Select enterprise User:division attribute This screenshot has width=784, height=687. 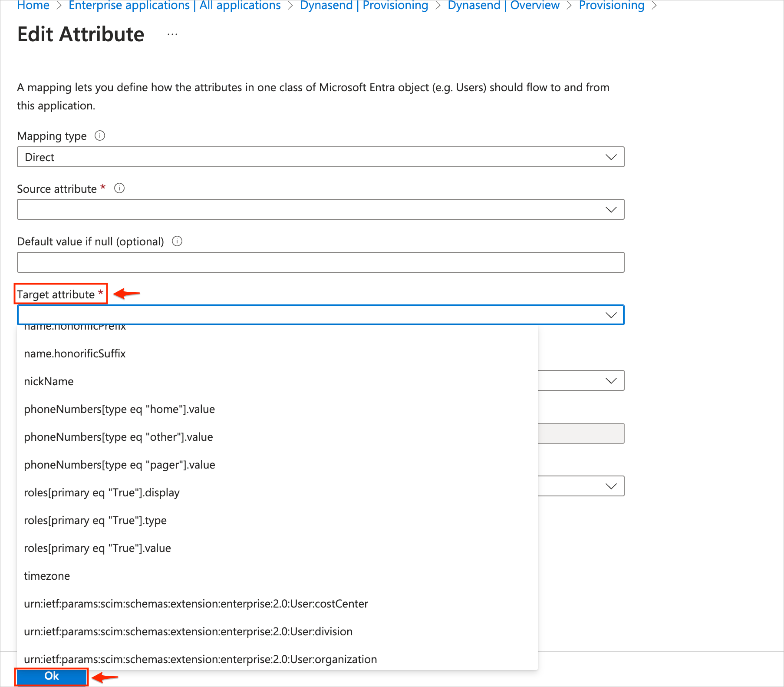click(x=188, y=631)
